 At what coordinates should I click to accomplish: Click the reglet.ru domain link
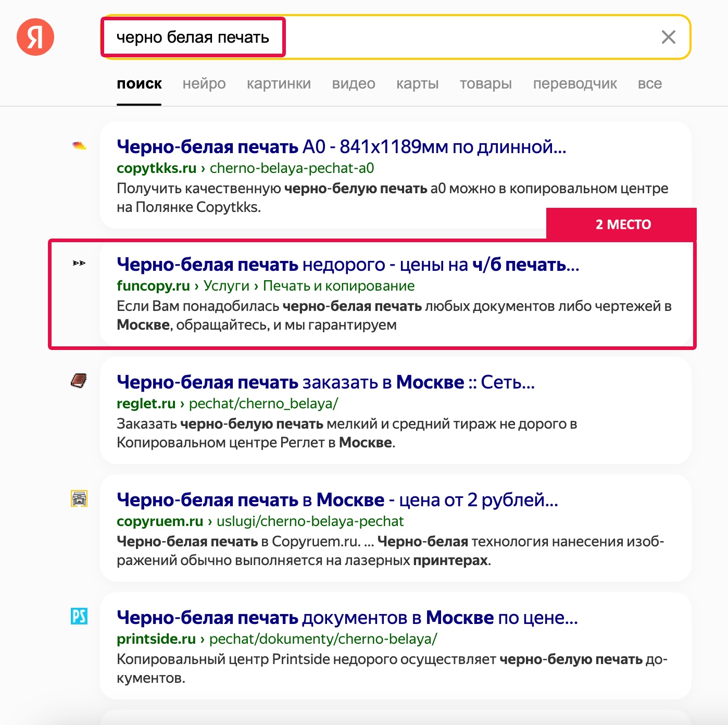(x=146, y=404)
